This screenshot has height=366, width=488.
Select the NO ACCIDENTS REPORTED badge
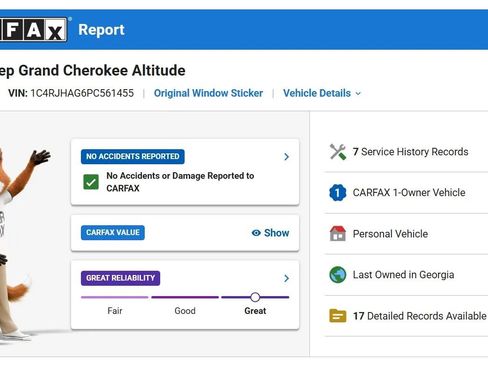coord(133,157)
